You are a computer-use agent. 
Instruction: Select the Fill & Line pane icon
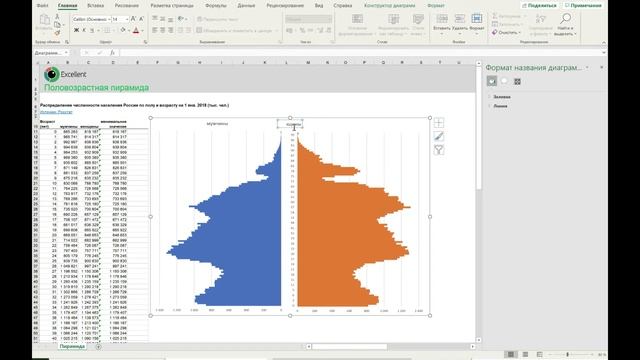(x=492, y=81)
